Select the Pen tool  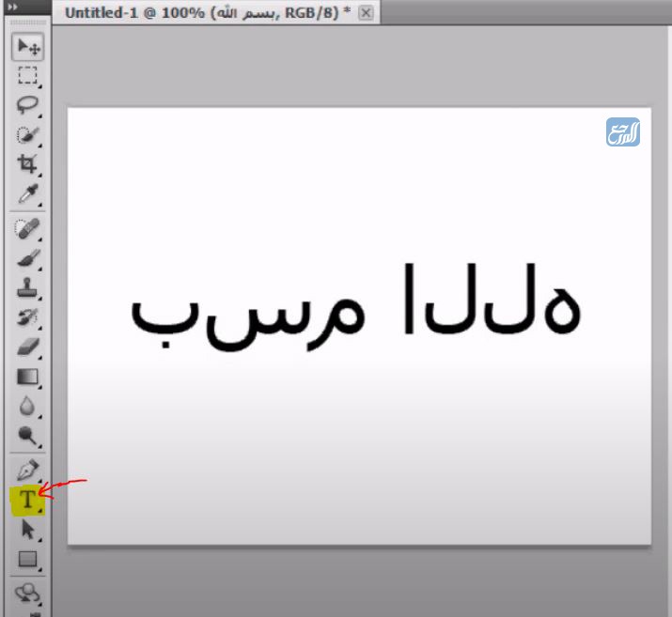pos(28,470)
